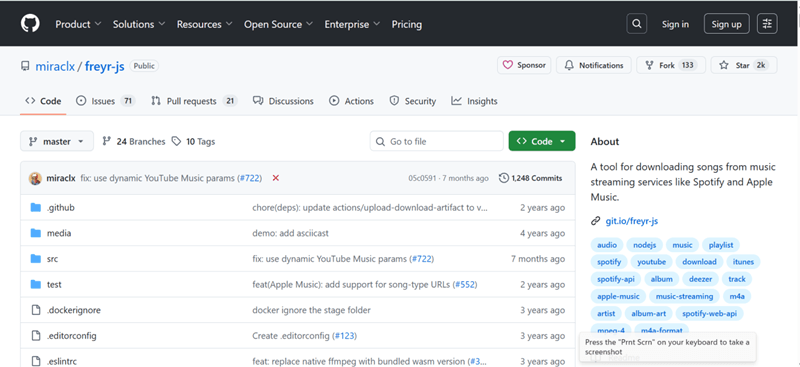Select the playlist topic tag
Screen dimensions: 800x367
721,245
